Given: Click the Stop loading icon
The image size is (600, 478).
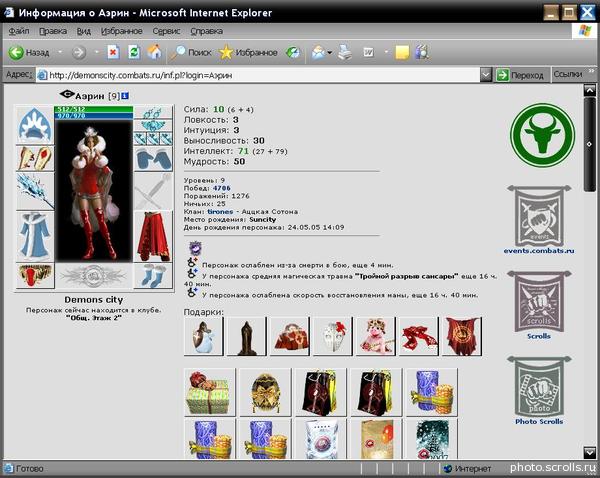Looking at the screenshot, I should click(113, 52).
